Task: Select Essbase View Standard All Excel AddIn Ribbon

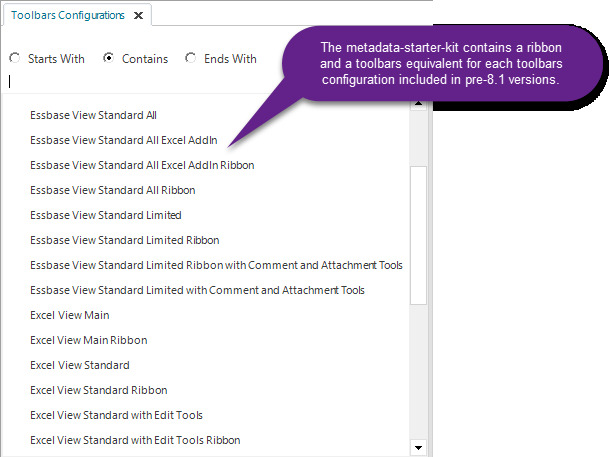Action: click(142, 165)
